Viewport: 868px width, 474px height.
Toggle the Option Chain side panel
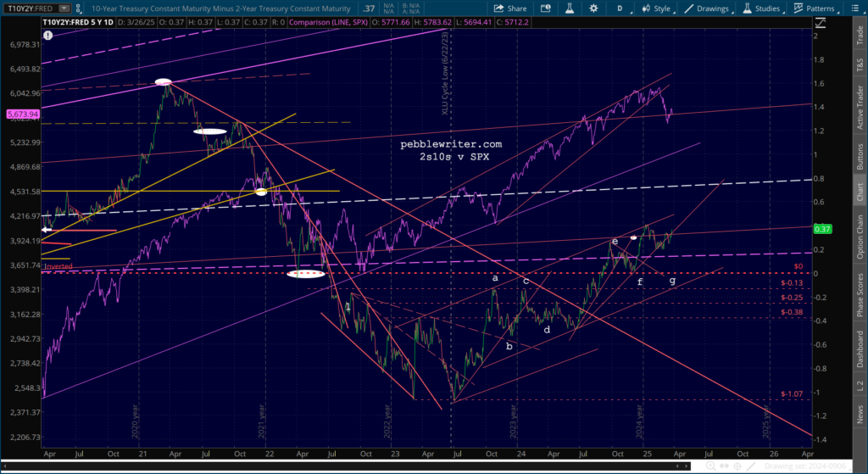860,237
